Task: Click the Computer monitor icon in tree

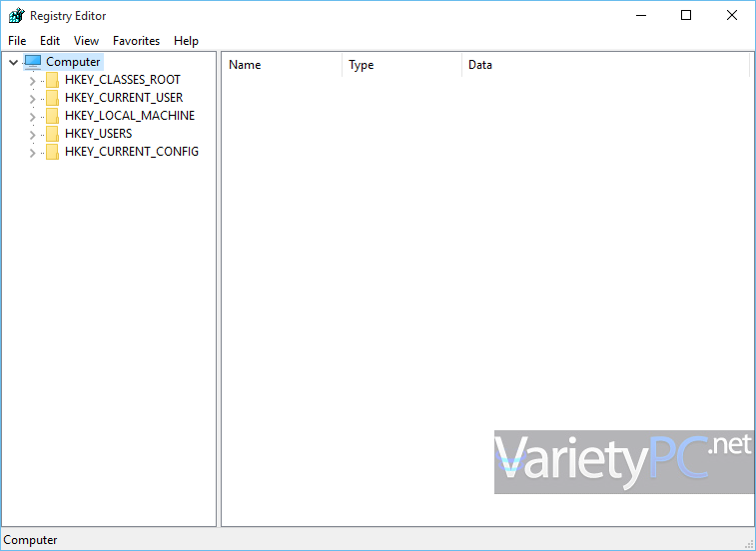Action: click(33, 62)
